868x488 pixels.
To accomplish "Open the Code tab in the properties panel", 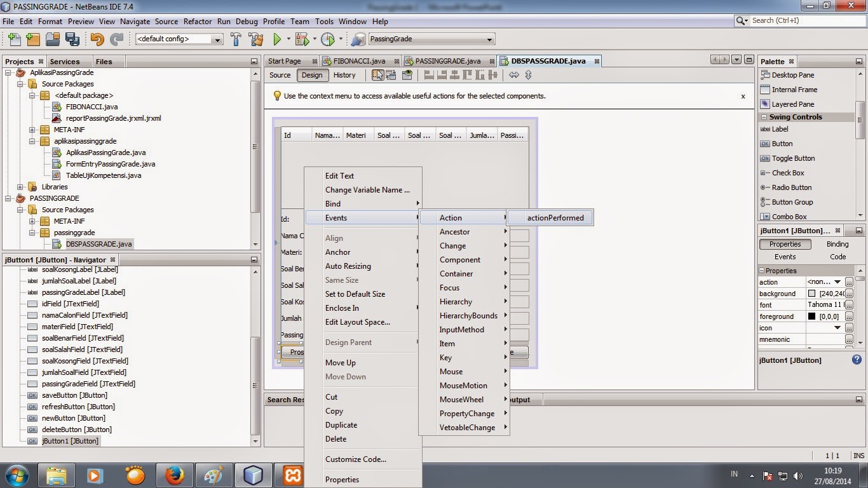I will tap(837, 257).
